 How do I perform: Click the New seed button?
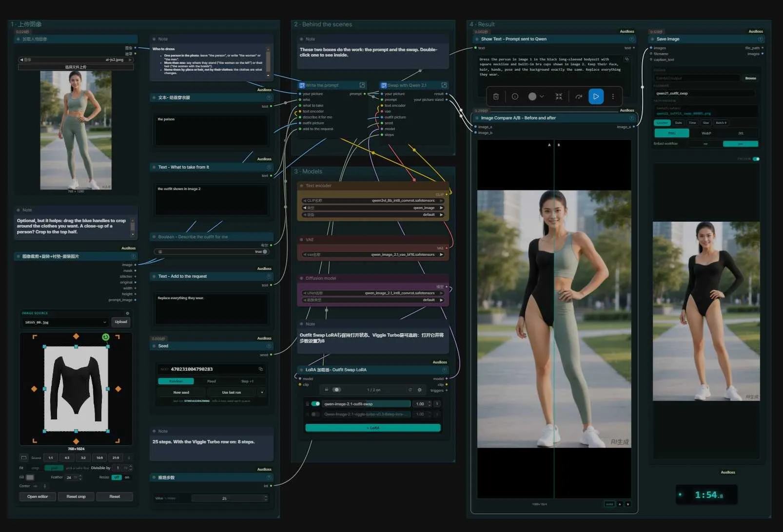point(181,392)
